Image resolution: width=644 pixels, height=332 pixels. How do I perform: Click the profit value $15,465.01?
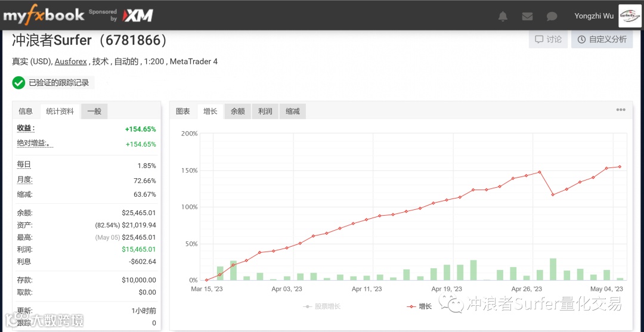[139, 249]
